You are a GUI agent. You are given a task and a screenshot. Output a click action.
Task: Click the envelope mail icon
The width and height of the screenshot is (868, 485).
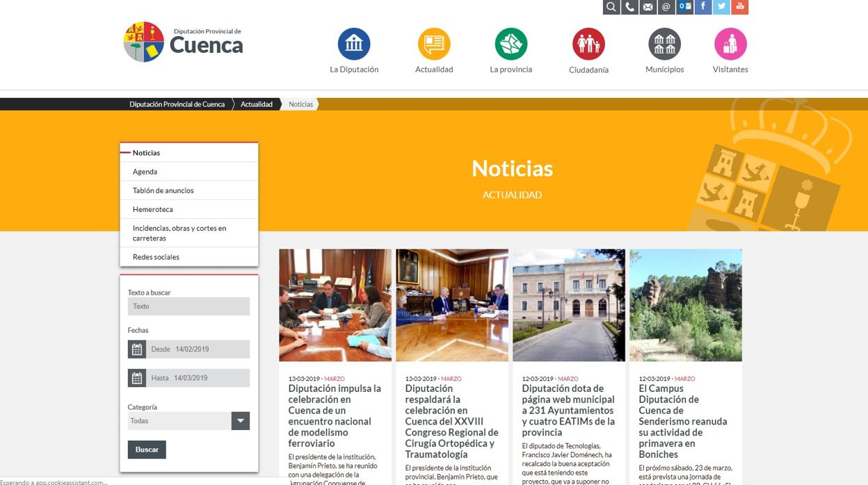click(x=648, y=7)
